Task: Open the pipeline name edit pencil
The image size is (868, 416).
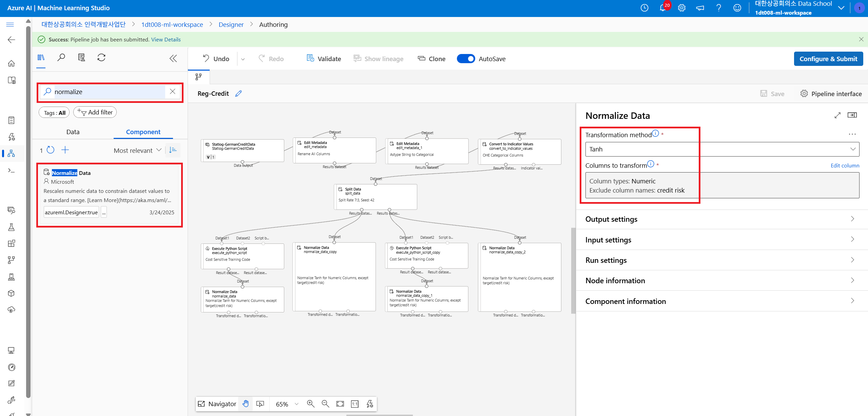Action: tap(238, 94)
